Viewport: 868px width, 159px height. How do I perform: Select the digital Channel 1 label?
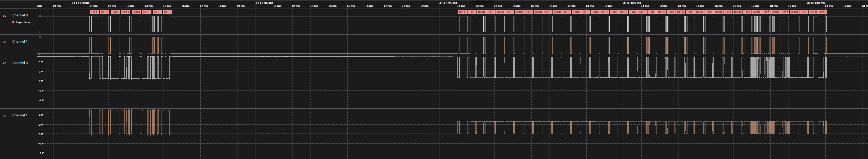tap(20, 42)
